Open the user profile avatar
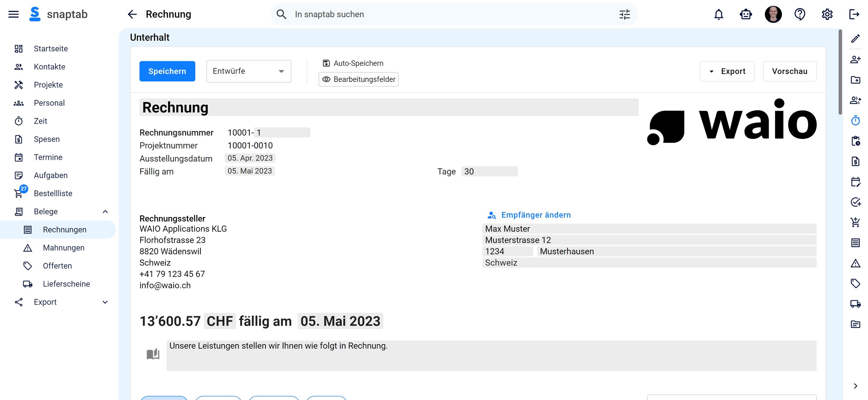This screenshot has width=868, height=400. (x=773, y=14)
